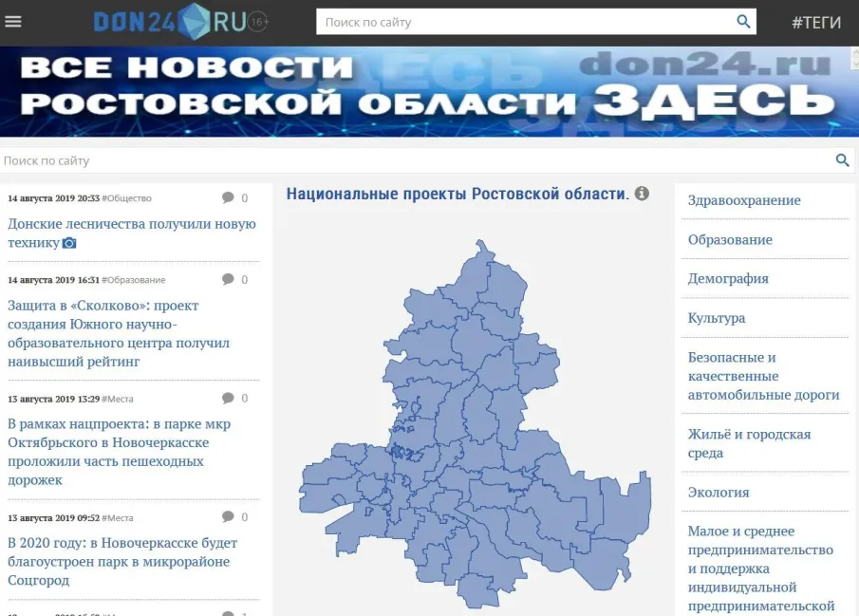
Task: Open the #ТЕГИ tags menu
Action: (815, 23)
